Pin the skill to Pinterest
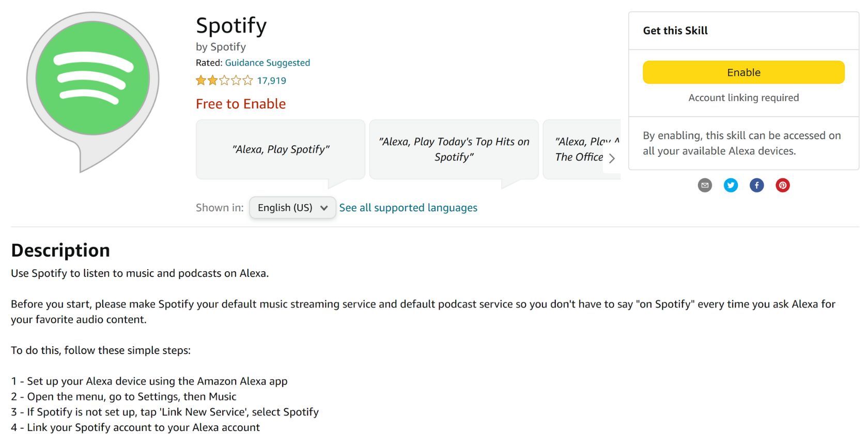868x434 pixels. (x=782, y=185)
